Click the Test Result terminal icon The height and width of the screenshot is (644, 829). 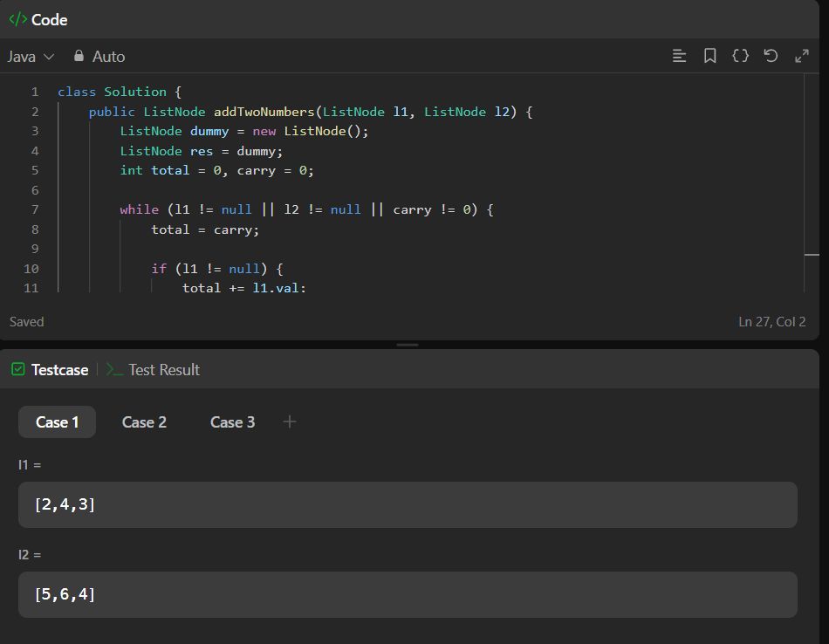[114, 370]
